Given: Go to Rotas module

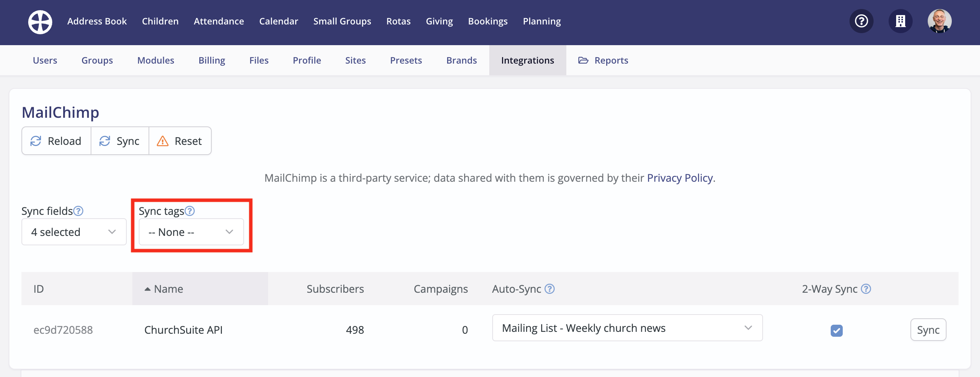Looking at the screenshot, I should tap(398, 21).
